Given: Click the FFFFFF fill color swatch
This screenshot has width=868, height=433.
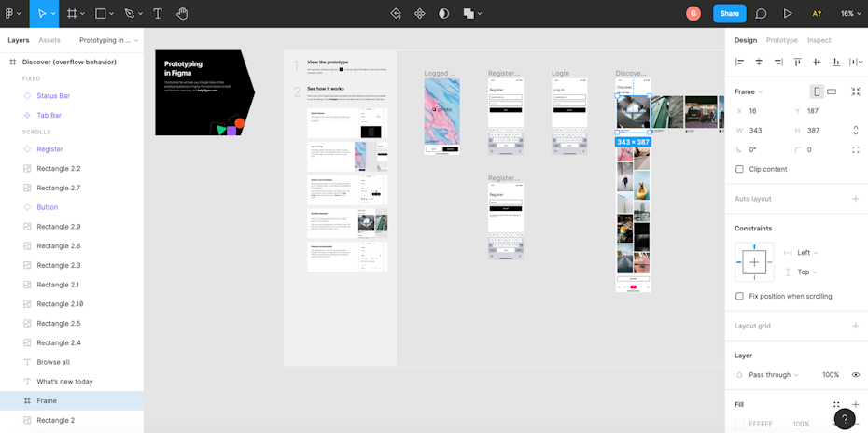Looking at the screenshot, I should click(740, 424).
